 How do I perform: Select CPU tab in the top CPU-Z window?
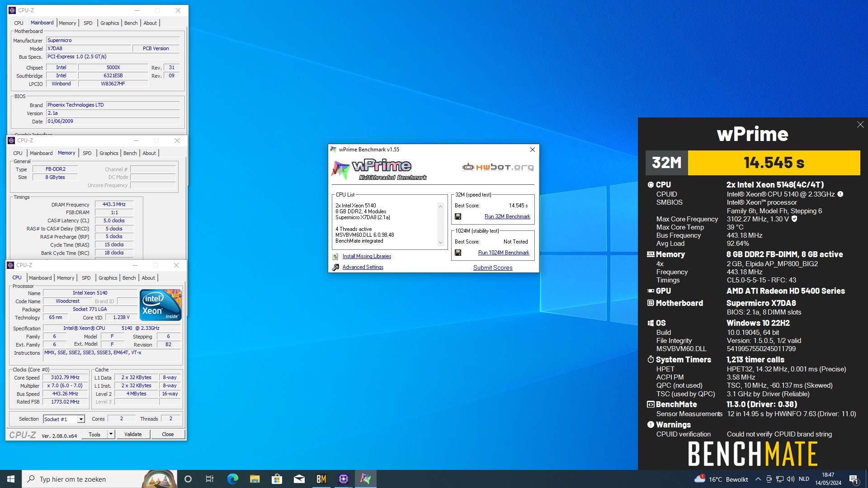19,23
